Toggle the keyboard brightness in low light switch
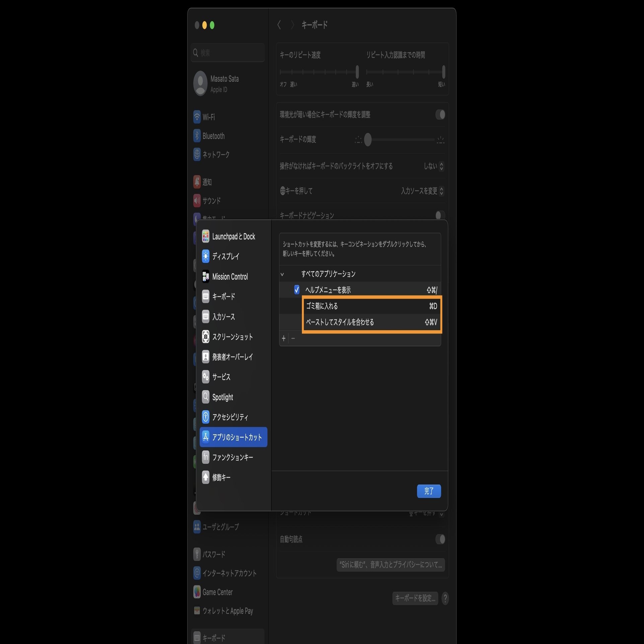The height and width of the screenshot is (644, 644). tap(440, 115)
